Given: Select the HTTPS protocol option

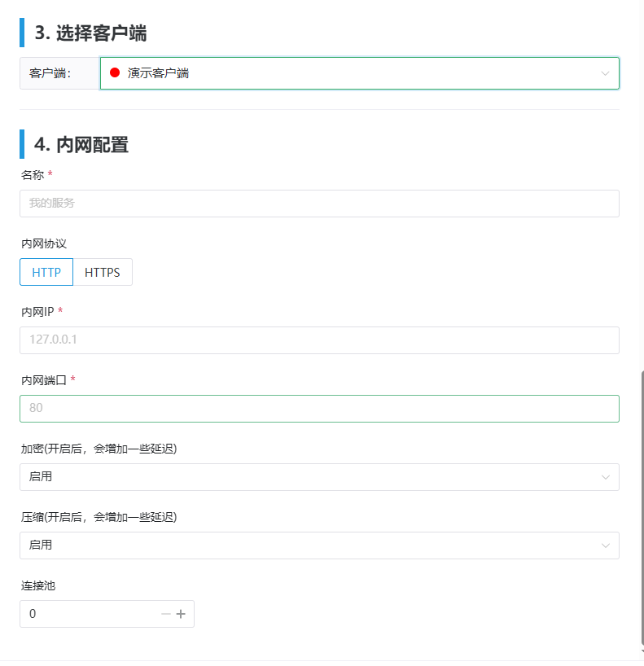Looking at the screenshot, I should pos(103,272).
